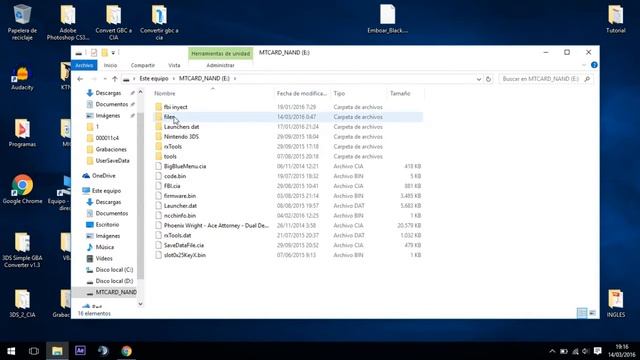Open the Adobe Photoshop CS3 desktop icon
The image size is (640, 360).
coord(68,22)
